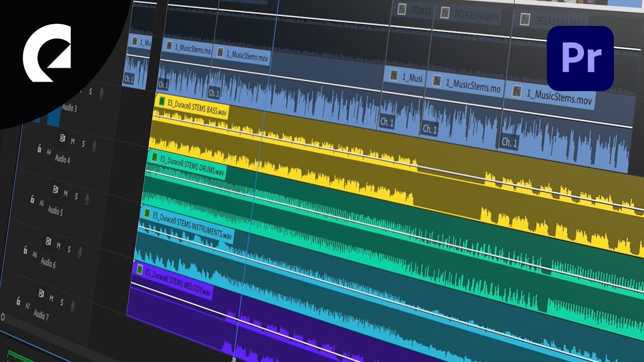Screen dimensions: 644x362
Task: Solo the Audio 3 track
Action: click(91, 92)
